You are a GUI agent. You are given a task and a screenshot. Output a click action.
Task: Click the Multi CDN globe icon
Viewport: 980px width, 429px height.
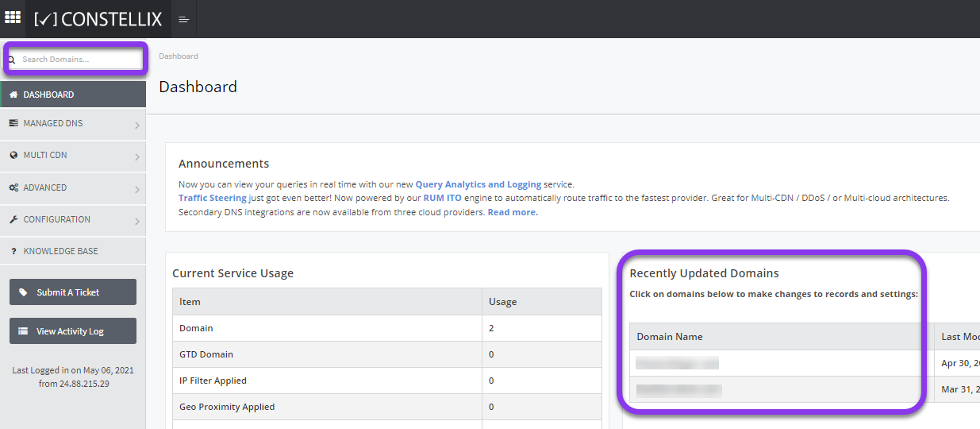(13, 156)
